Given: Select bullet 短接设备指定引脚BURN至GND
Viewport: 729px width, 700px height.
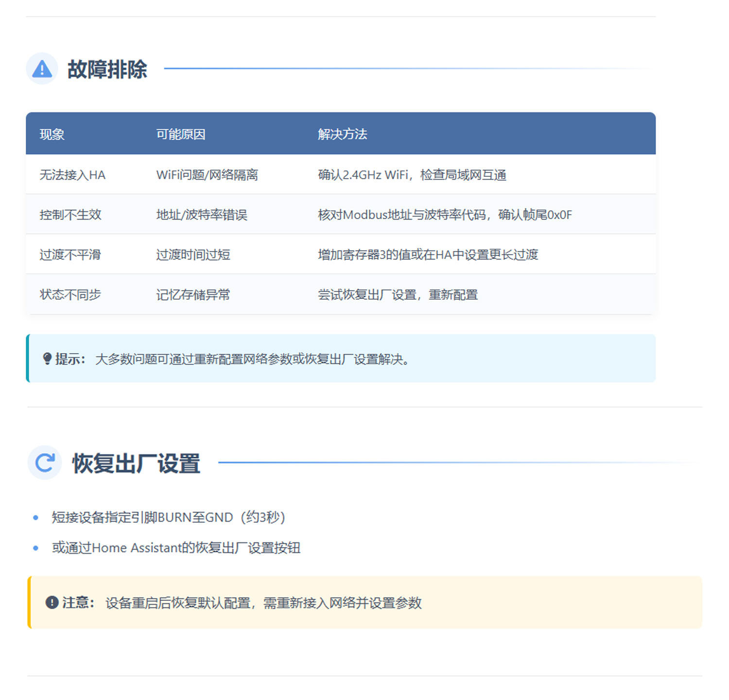Looking at the screenshot, I should tap(168, 517).
